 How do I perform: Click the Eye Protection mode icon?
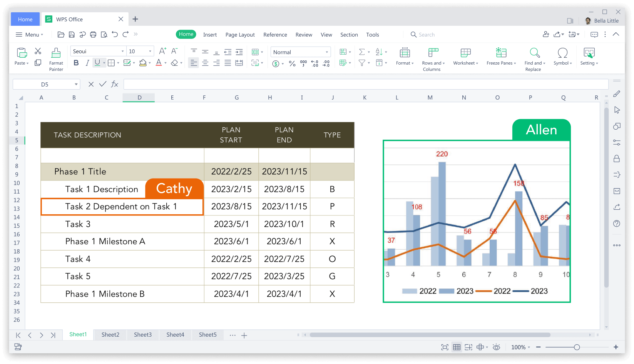click(496, 347)
